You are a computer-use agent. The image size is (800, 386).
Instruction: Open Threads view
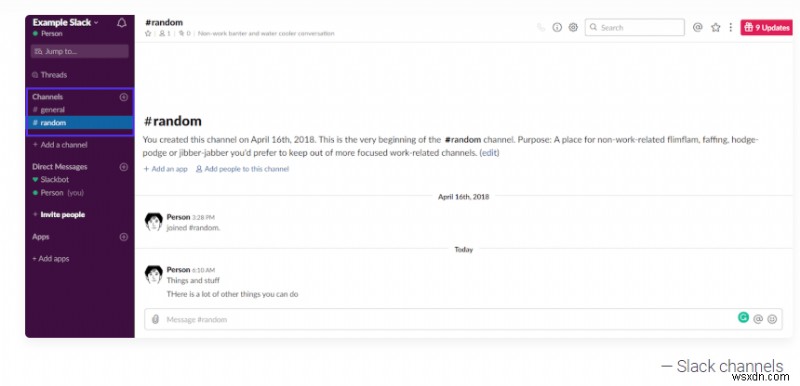click(49, 75)
